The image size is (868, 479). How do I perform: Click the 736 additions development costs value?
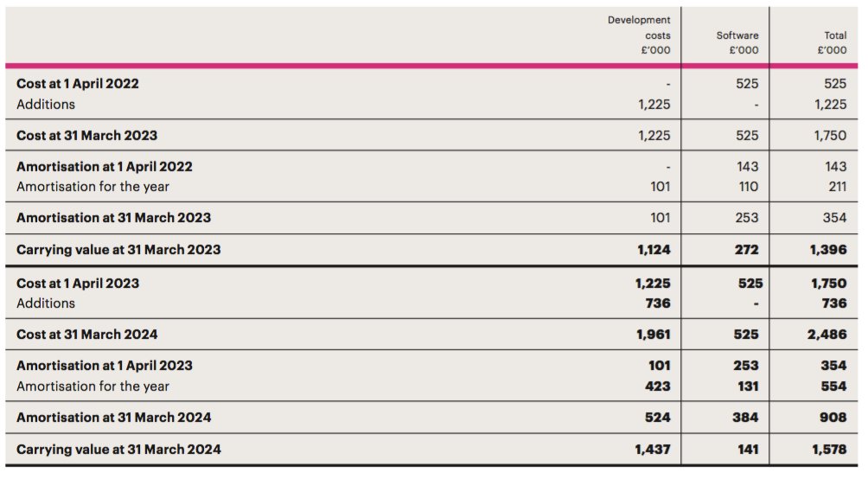(658, 303)
